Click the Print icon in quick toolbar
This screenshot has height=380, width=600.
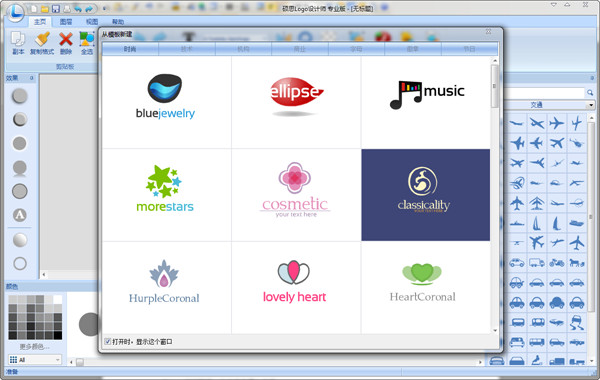[x=67, y=8]
